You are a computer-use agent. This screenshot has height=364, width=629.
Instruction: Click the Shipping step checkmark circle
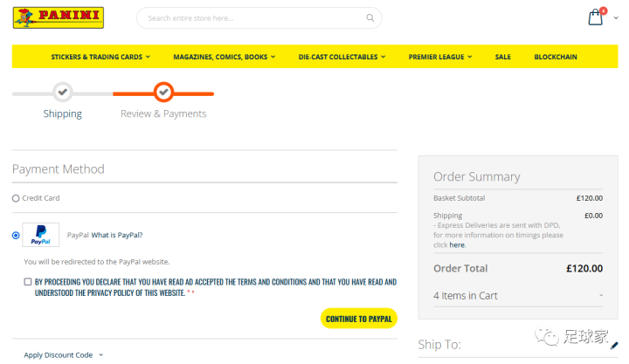(x=62, y=92)
